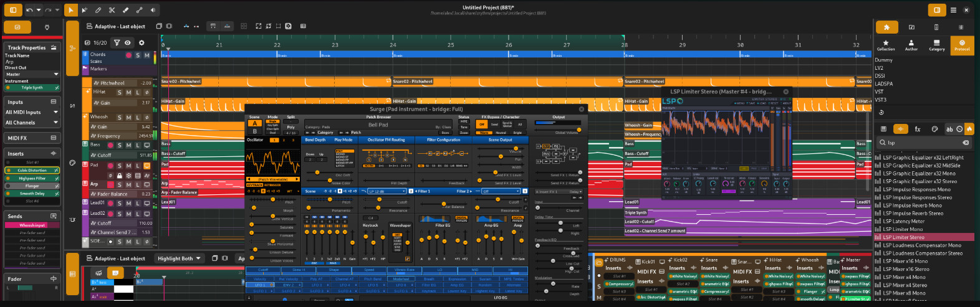980x307 pixels.
Task: Close the Surge instrument window
Action: (x=582, y=109)
